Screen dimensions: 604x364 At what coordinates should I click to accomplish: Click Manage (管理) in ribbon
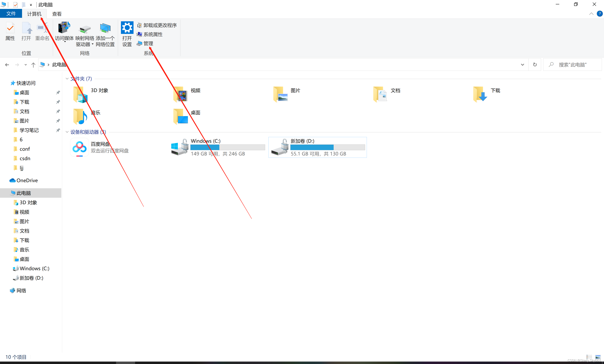pos(148,44)
